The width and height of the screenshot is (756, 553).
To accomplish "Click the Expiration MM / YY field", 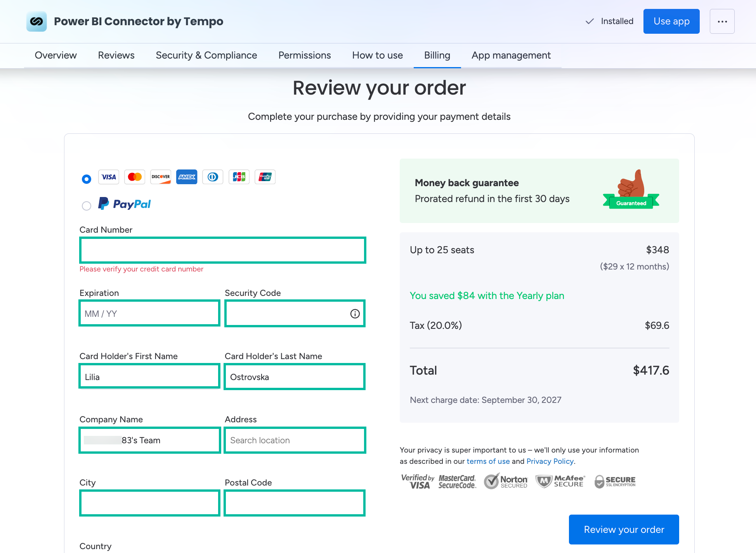I will coord(149,313).
